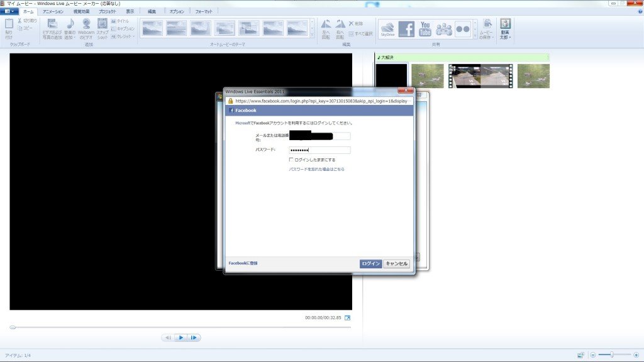Expand the AutoMovie themes gallery
The image size is (644, 362).
(x=312, y=36)
